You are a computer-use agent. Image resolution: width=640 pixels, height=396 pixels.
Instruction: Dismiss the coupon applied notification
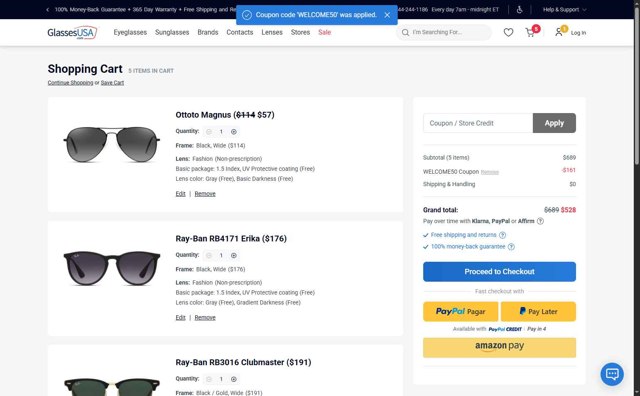[x=387, y=15]
